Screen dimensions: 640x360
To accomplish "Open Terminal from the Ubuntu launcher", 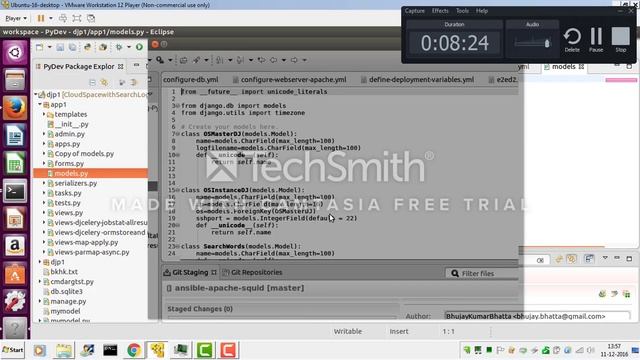I will (15, 191).
